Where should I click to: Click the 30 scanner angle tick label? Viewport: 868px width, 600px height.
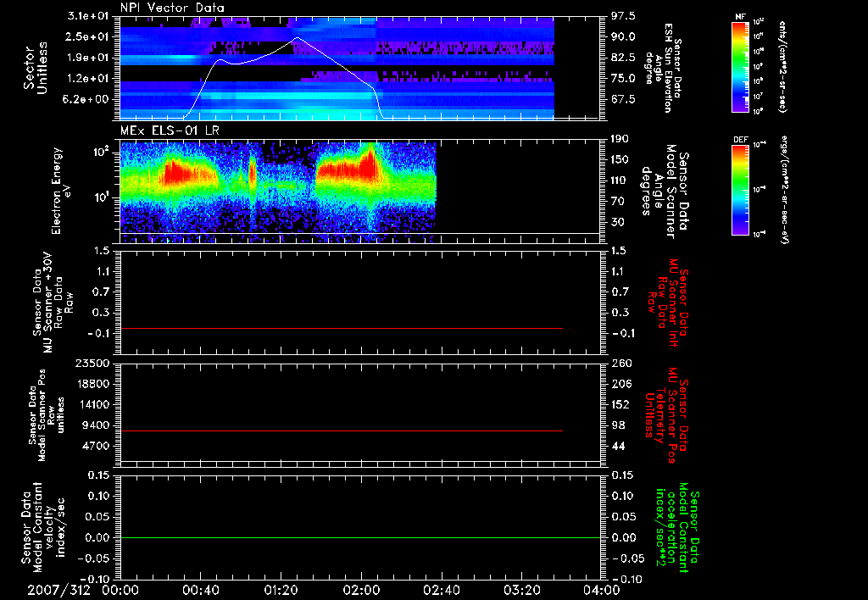coord(617,222)
